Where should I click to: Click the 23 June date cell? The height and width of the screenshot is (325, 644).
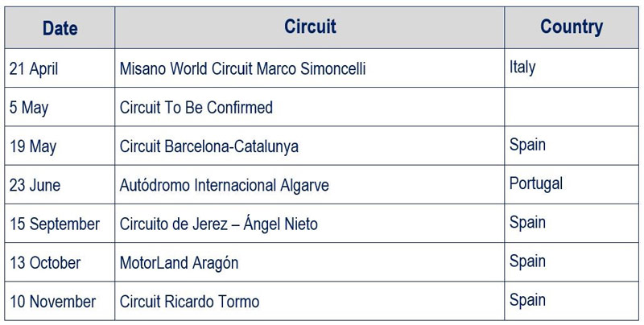35,185
